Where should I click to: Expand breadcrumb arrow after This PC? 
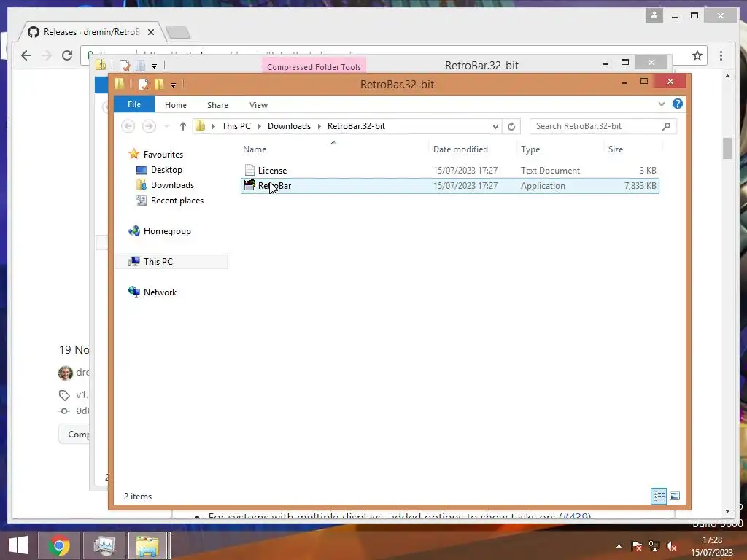pyautogui.click(x=259, y=126)
